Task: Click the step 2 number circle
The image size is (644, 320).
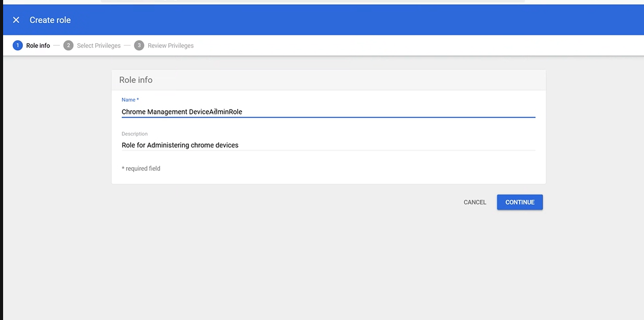Action: [68, 45]
